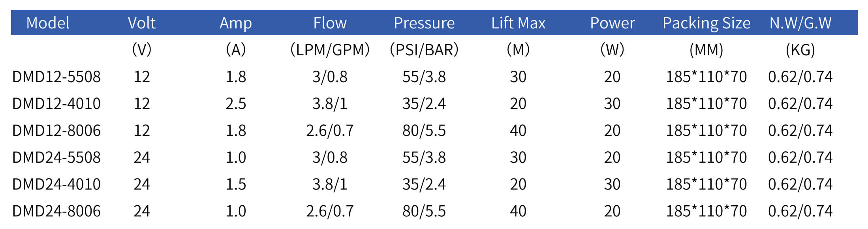Click the Amp column header
This screenshot has height=229, width=868.
pos(235,23)
